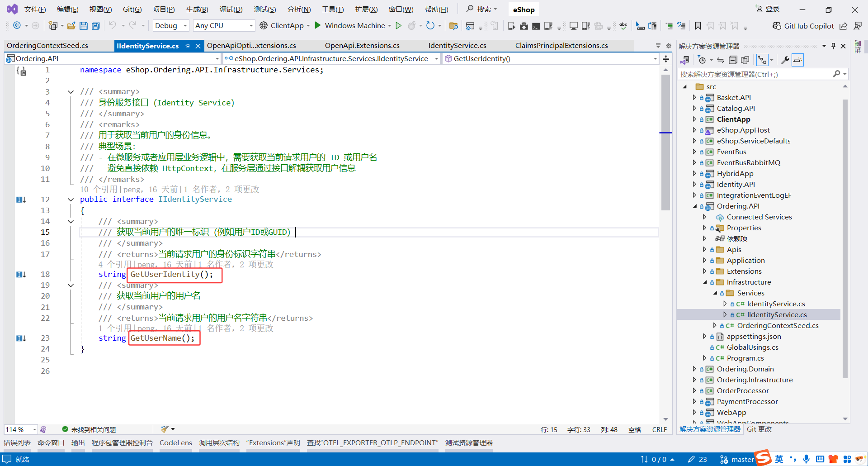Open the 114 % zoom level dropdown
This screenshot has width=868, height=466.
click(x=21, y=429)
